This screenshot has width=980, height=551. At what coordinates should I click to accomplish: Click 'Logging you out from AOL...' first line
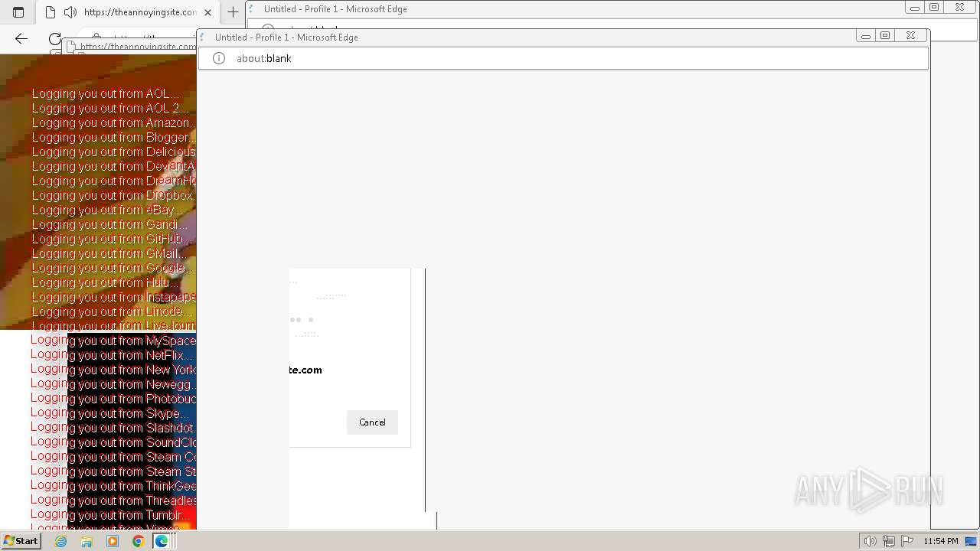105,94
